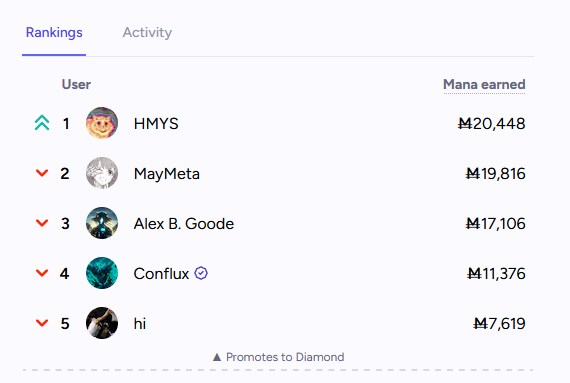Click the Mana earned column header

[484, 85]
